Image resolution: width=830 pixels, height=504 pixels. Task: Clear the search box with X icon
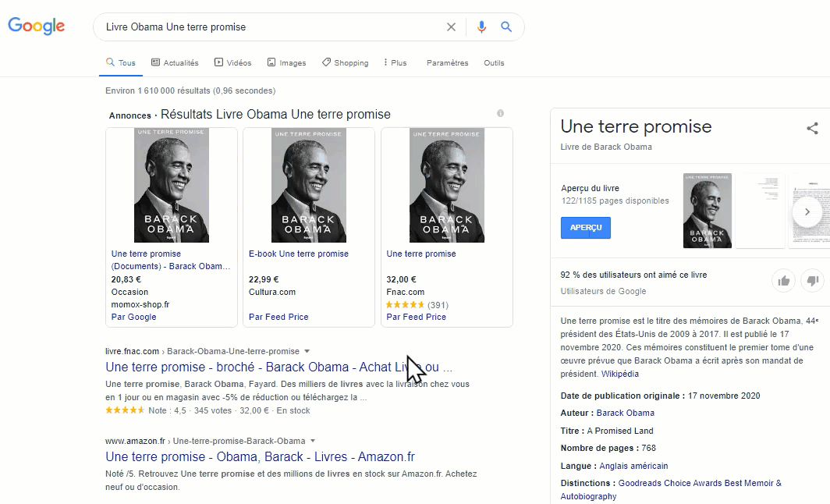(x=451, y=27)
